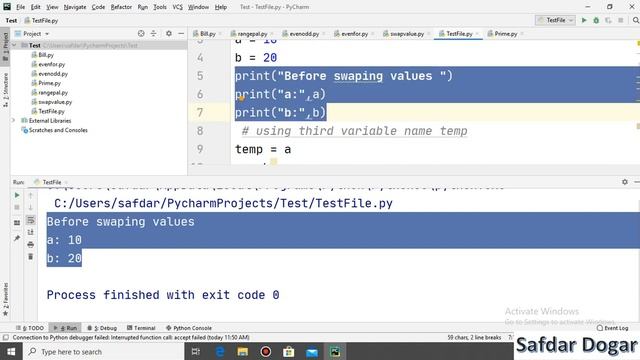
Task: Open the Debug tool window button
Action: click(x=102, y=328)
